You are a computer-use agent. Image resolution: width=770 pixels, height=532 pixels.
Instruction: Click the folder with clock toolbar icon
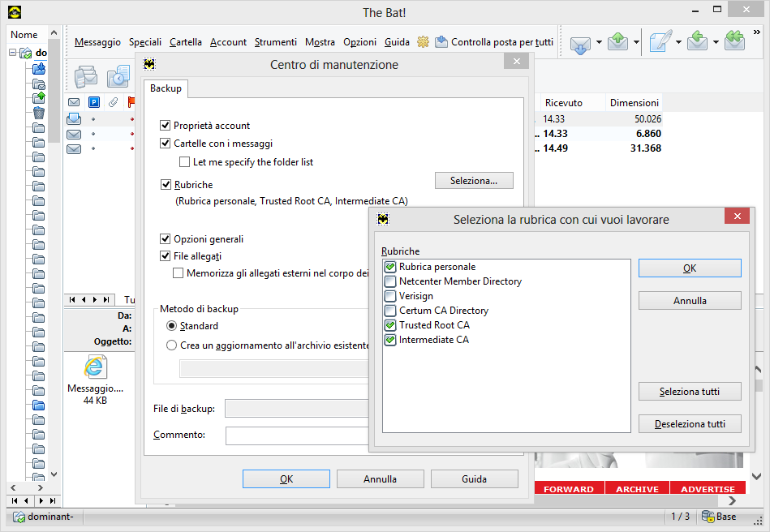118,77
